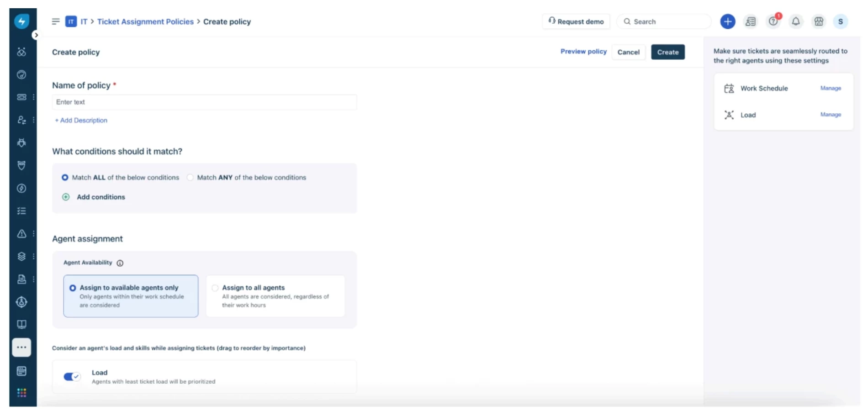Open the person-in-crosshair sidebar icon

click(21, 302)
